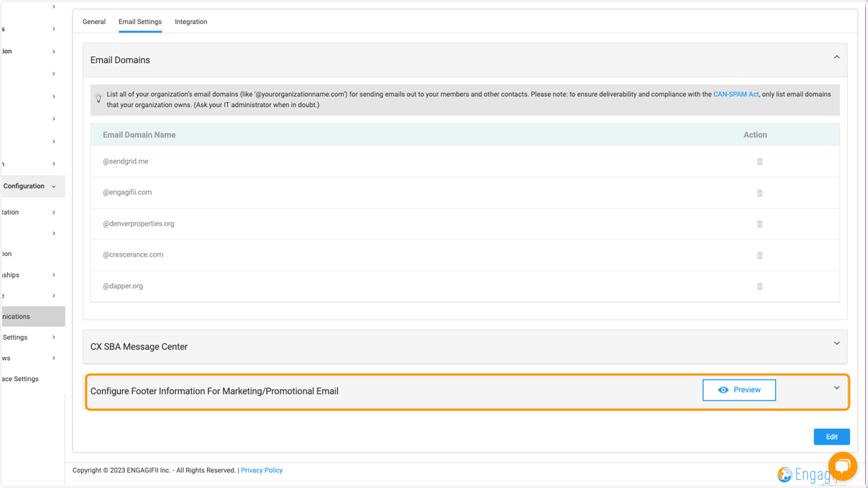Delete the @sendgrid.me email domain

[759, 162]
